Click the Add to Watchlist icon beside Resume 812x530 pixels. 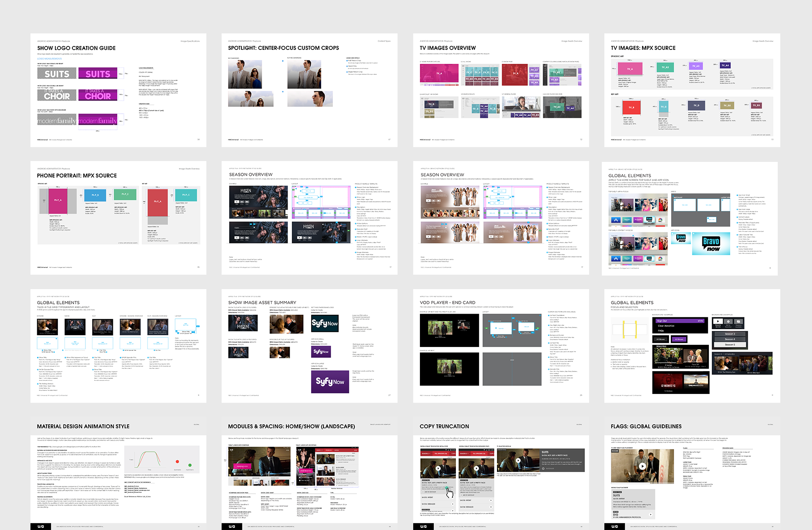point(728,322)
